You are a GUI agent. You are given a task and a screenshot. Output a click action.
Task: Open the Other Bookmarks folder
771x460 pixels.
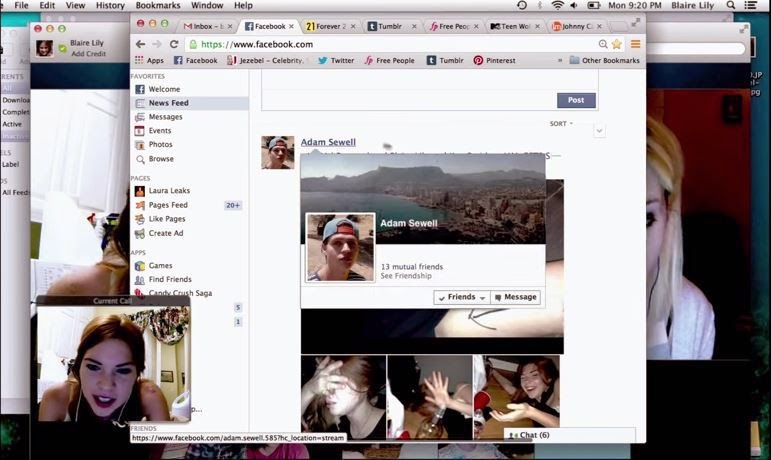pyautogui.click(x=604, y=60)
